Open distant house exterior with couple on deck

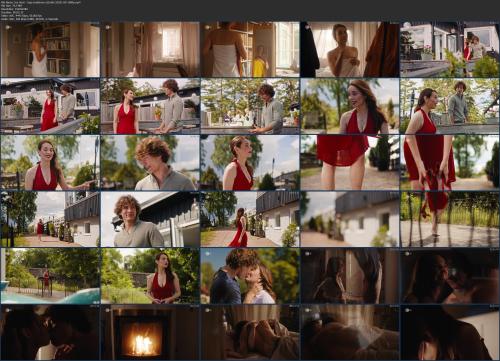click(450, 49)
